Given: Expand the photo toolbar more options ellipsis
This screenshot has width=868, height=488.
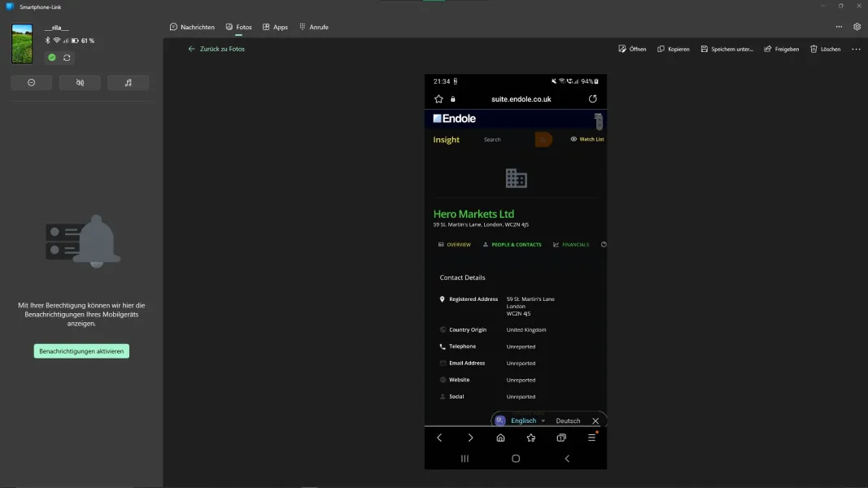Looking at the screenshot, I should (x=856, y=49).
